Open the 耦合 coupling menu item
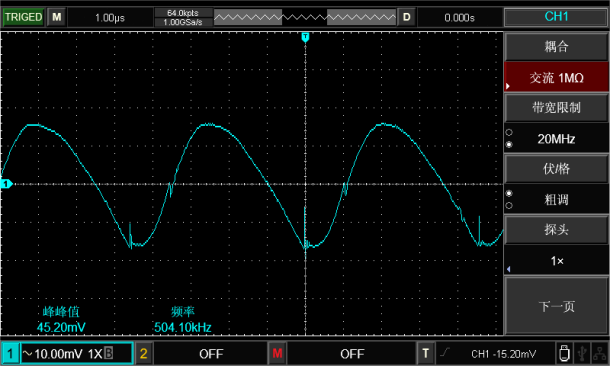Viewport: 611px width, 366px height. pyautogui.click(x=556, y=46)
